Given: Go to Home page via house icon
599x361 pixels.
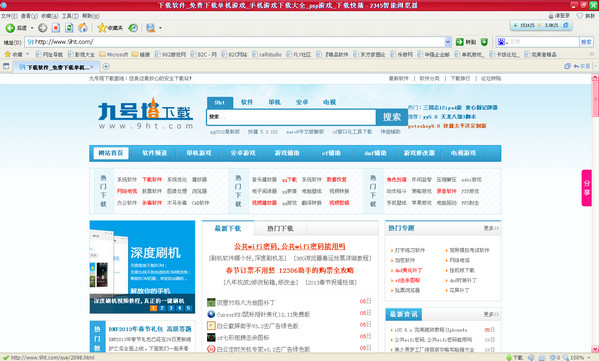Looking at the screenshot, I should click(83, 28).
